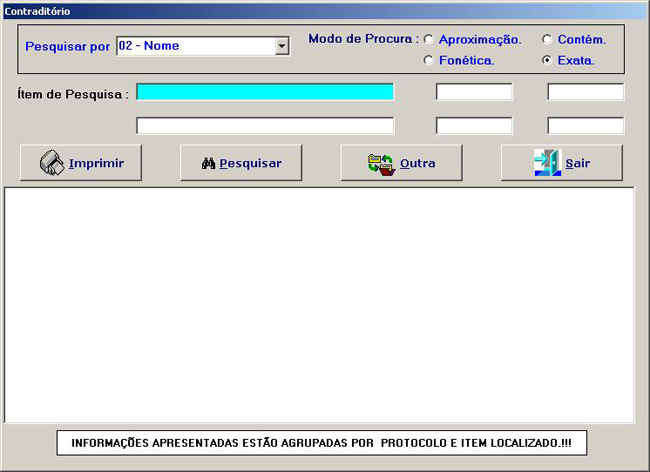Click the Pesquisar button label
The width and height of the screenshot is (650, 472).
pos(250,163)
